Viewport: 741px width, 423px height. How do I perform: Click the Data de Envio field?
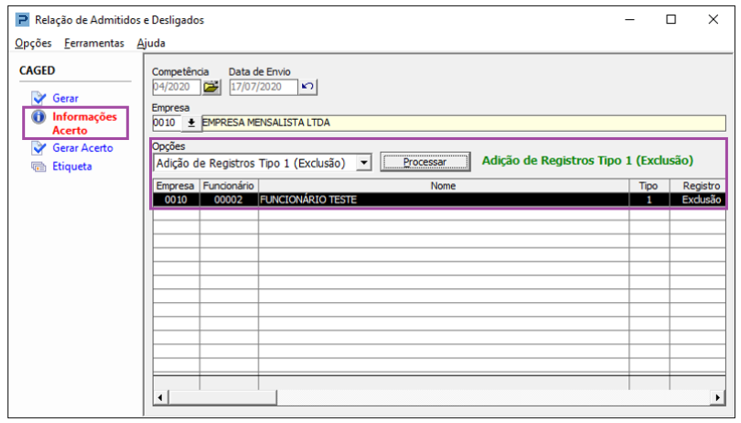tap(263, 87)
